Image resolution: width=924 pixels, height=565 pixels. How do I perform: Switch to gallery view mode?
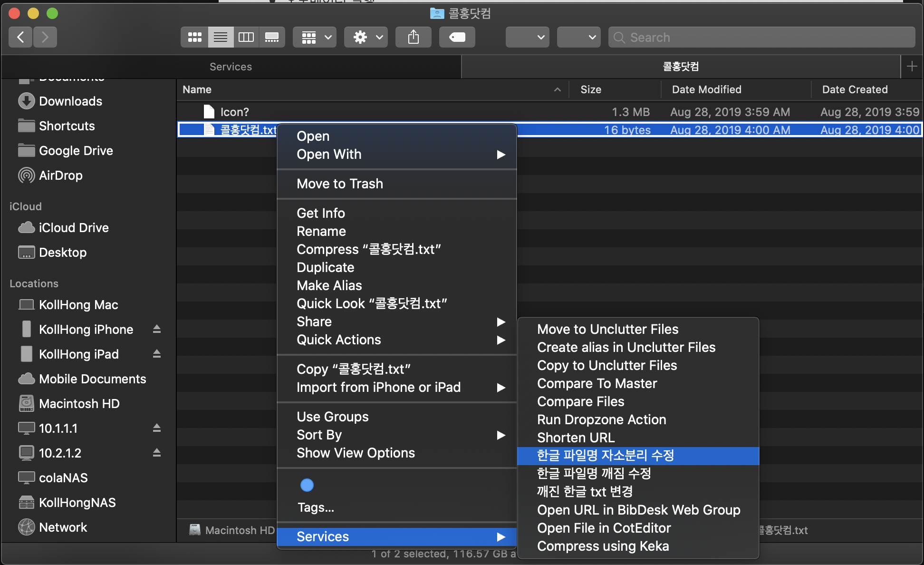[x=272, y=37]
